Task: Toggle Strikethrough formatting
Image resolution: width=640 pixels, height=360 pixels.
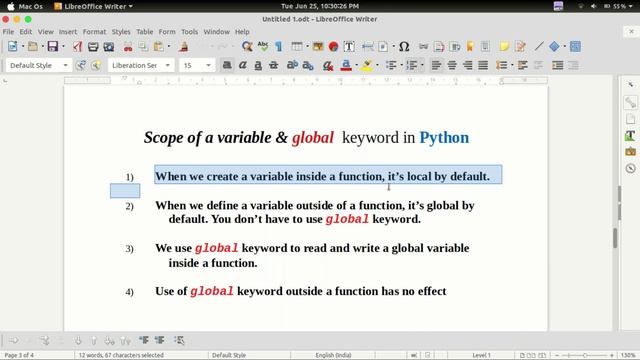Action: pos(273,65)
